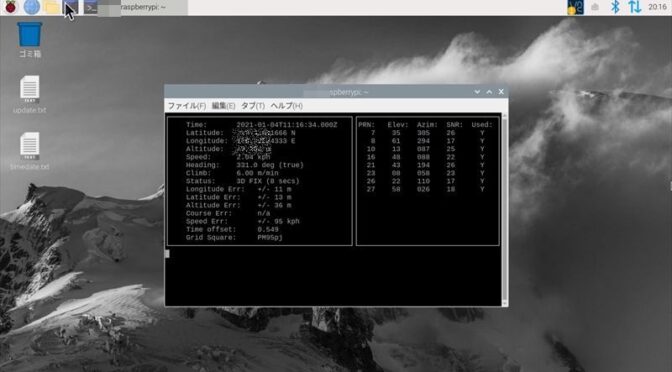Open the Bluetooth tray menu
Image resolution: width=672 pixels, height=372 pixels.
(615, 7)
